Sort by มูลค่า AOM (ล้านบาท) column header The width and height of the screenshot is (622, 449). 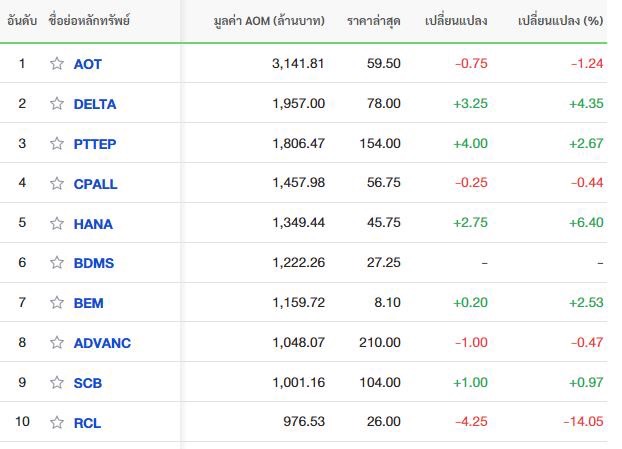[269, 21]
